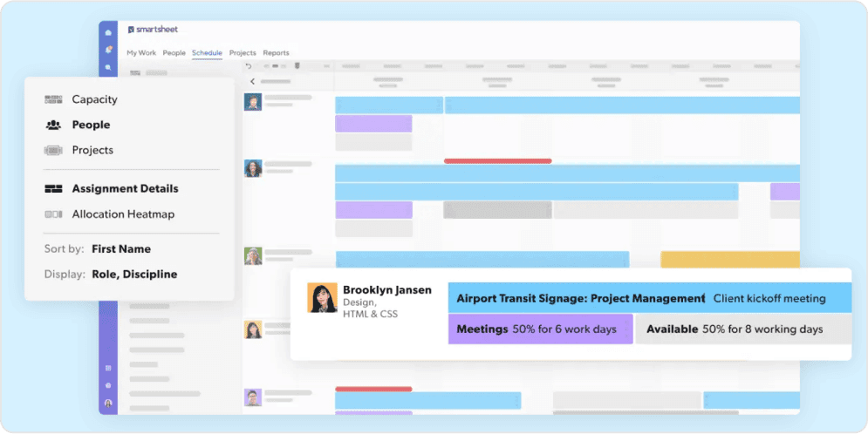Viewport: 868px width, 434px height.
Task: Select the People view option
Action: click(x=91, y=125)
